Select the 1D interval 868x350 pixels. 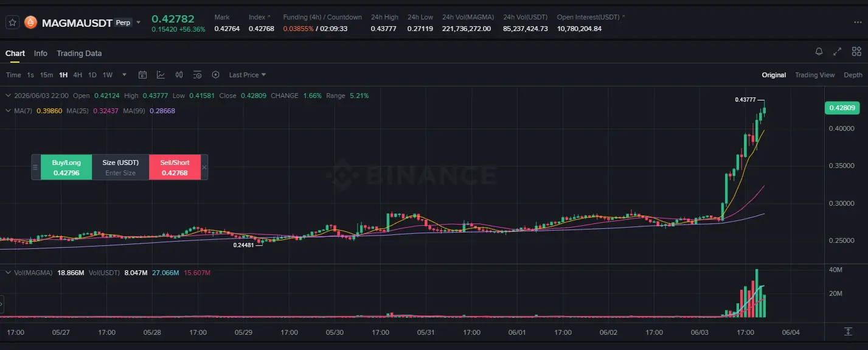coord(92,75)
